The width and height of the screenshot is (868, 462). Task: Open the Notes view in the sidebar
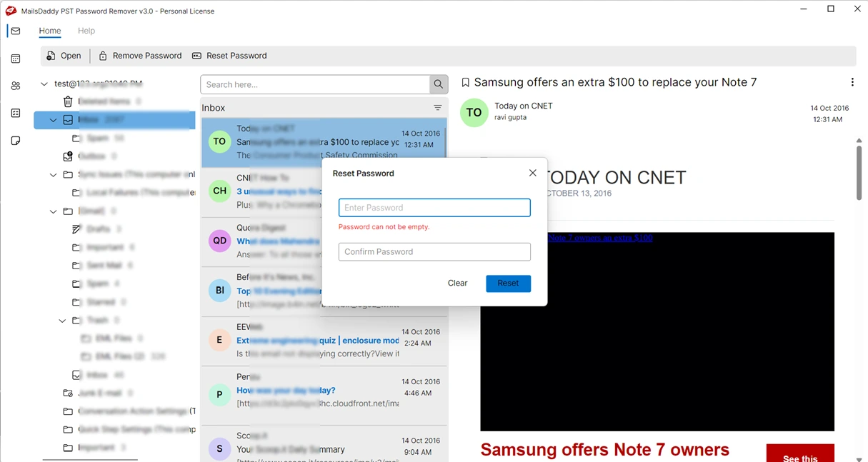tap(16, 141)
